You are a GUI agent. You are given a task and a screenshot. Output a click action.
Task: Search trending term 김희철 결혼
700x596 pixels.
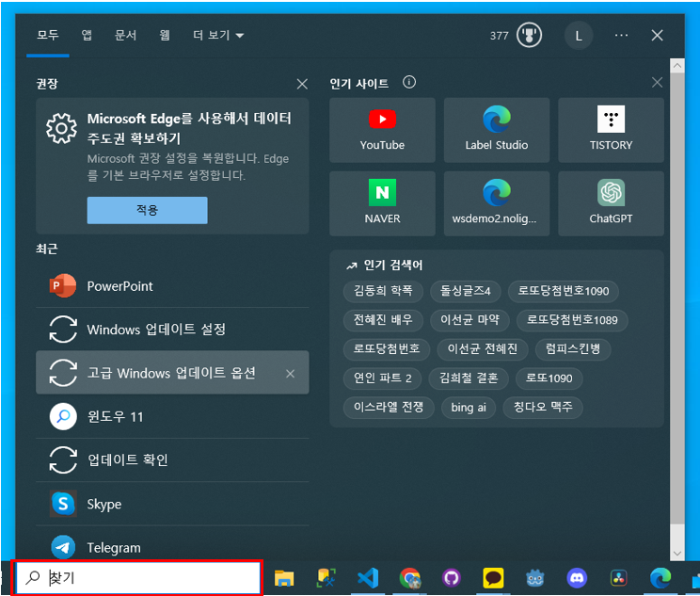point(469,379)
